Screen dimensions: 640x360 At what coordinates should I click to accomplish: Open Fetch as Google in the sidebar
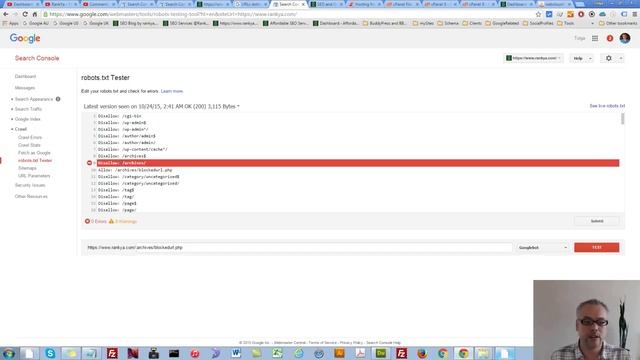34,153
